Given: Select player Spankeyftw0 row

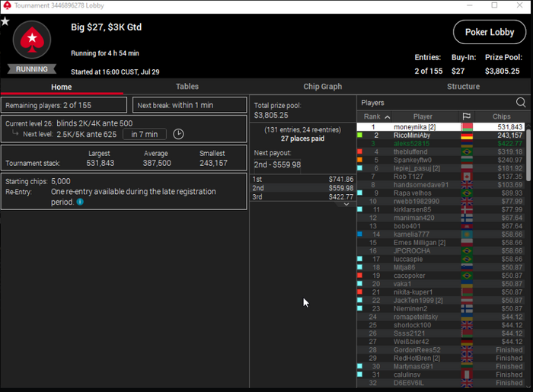Looking at the screenshot, I should (x=441, y=160).
